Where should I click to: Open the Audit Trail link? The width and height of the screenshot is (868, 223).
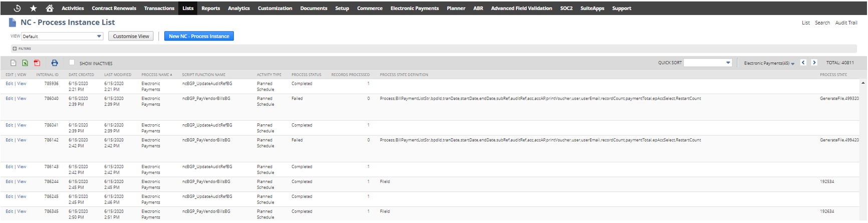[x=846, y=23]
